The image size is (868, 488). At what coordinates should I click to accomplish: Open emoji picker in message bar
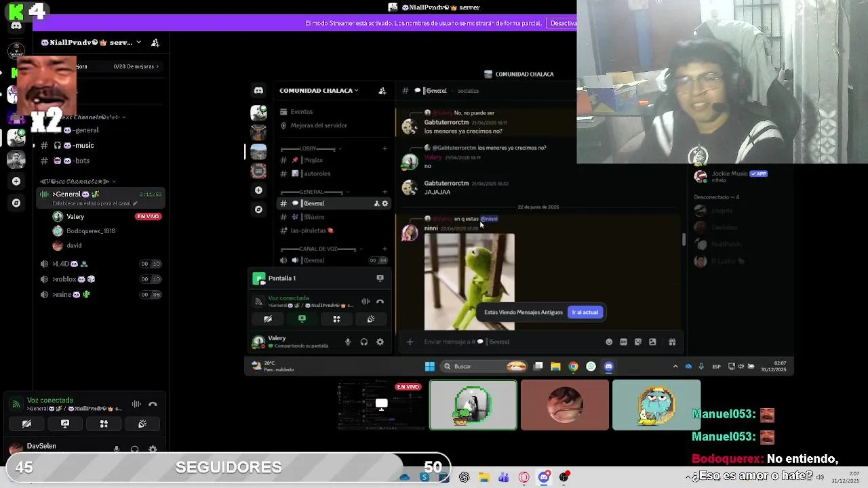click(x=609, y=342)
